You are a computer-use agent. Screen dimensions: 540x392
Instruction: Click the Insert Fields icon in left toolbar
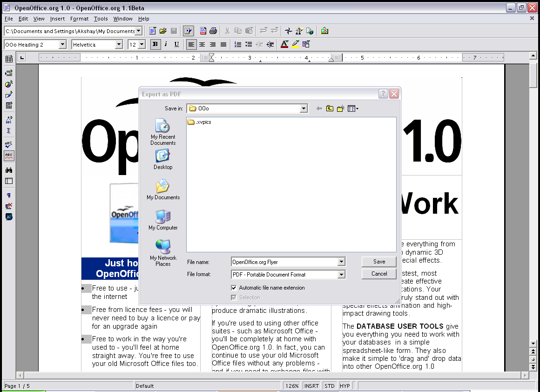tap(9, 73)
